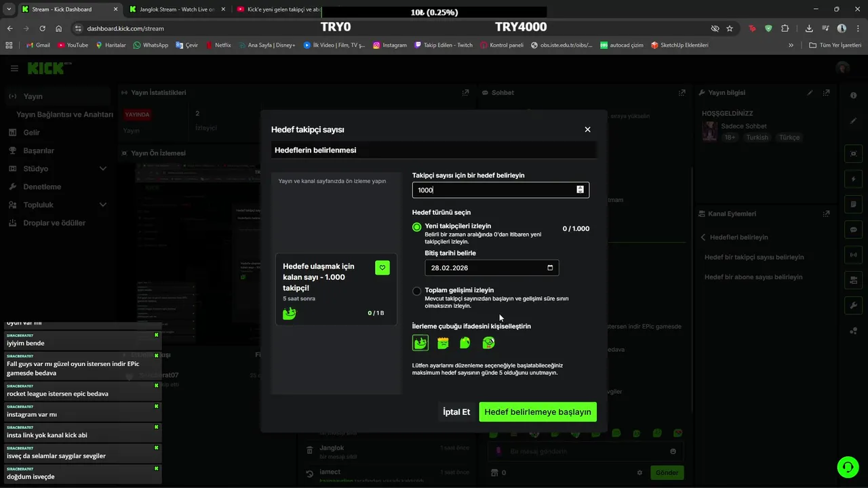Click the end date field 28.02.2026
Image resolution: width=868 pixels, height=488 pixels.
(492, 268)
